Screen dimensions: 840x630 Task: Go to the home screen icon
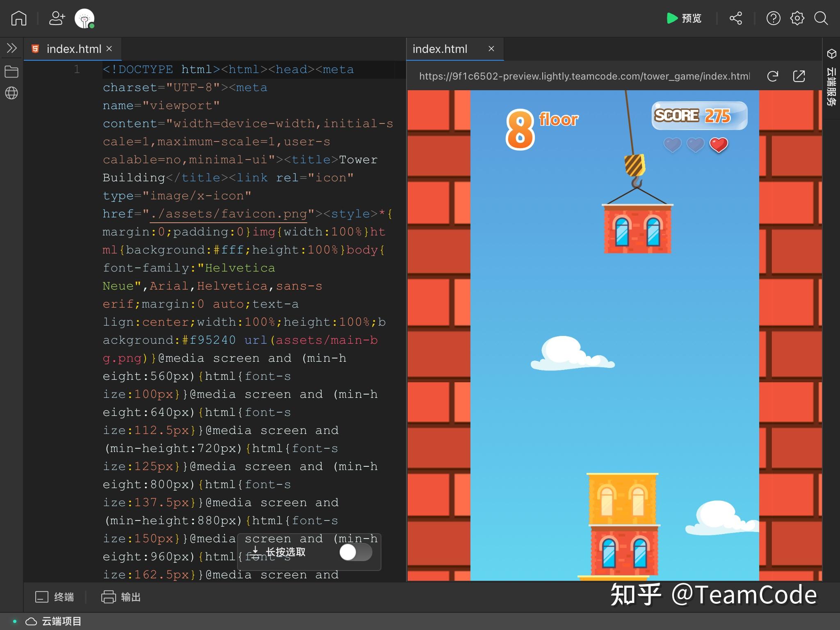pos(19,18)
